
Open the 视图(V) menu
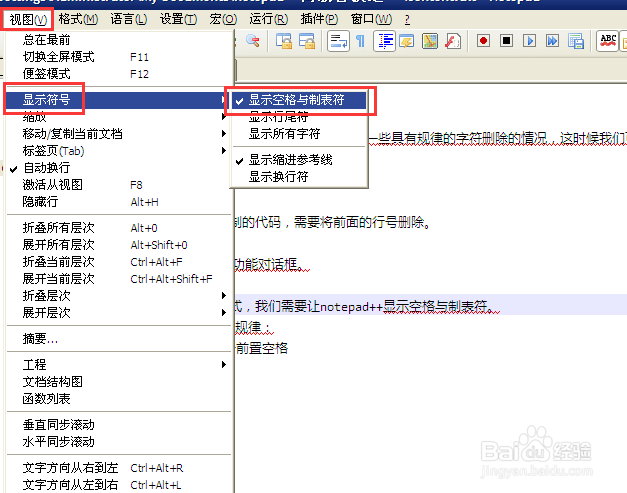[x=28, y=19]
